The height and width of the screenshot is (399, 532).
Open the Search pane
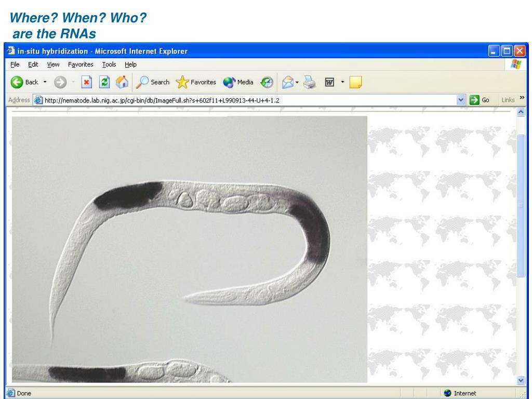[153, 82]
